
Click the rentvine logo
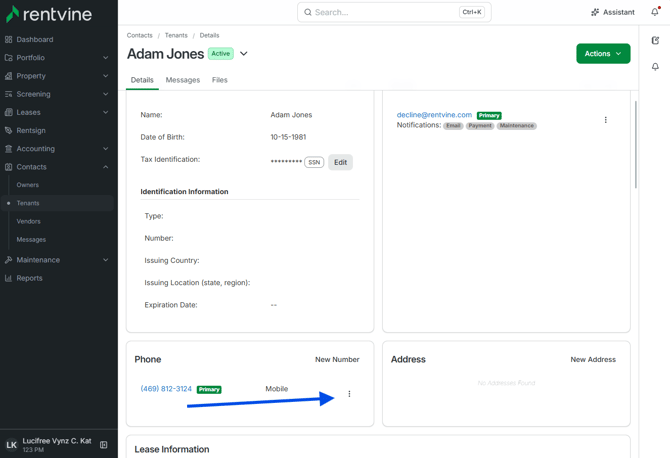[49, 14]
